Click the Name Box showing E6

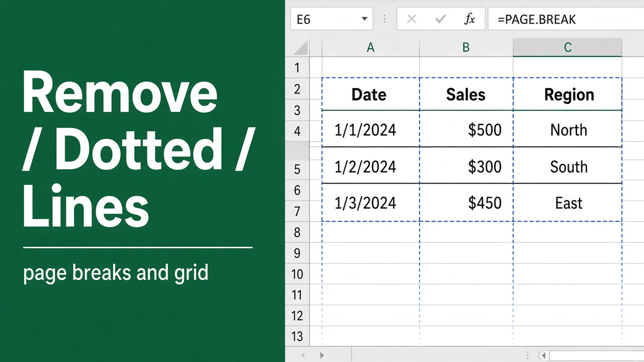pyautogui.click(x=332, y=19)
